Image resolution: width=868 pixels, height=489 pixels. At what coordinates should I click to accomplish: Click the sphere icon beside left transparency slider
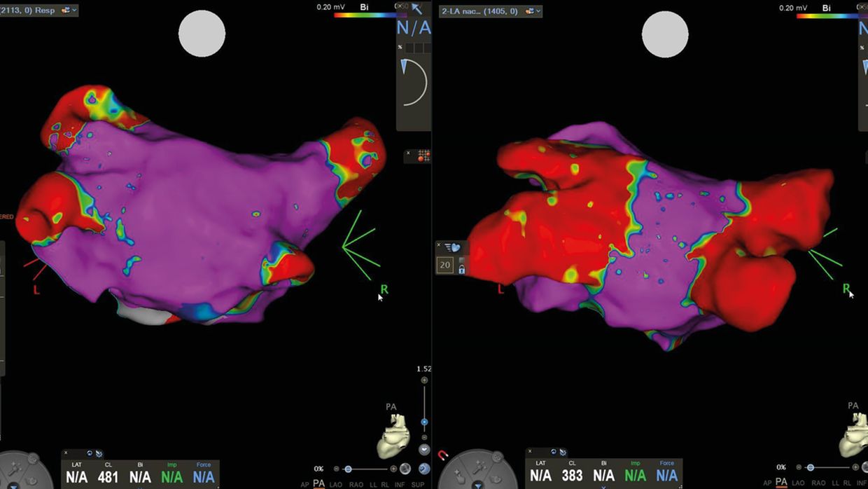click(x=406, y=469)
